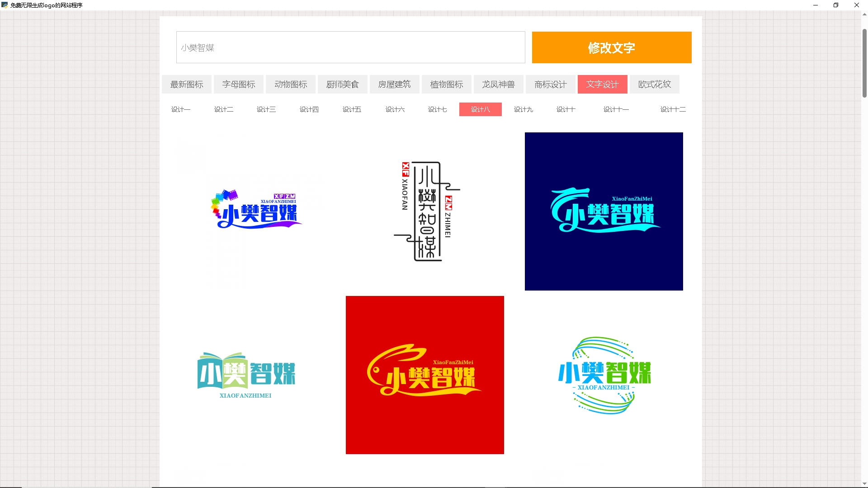Open the 字母图标 category tab
The width and height of the screenshot is (868, 488).
239,84
